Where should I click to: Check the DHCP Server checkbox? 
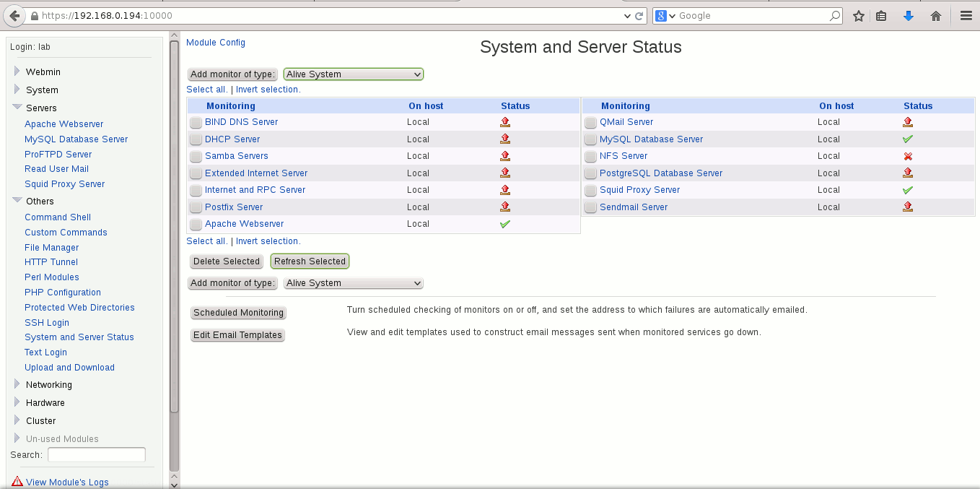(196, 139)
